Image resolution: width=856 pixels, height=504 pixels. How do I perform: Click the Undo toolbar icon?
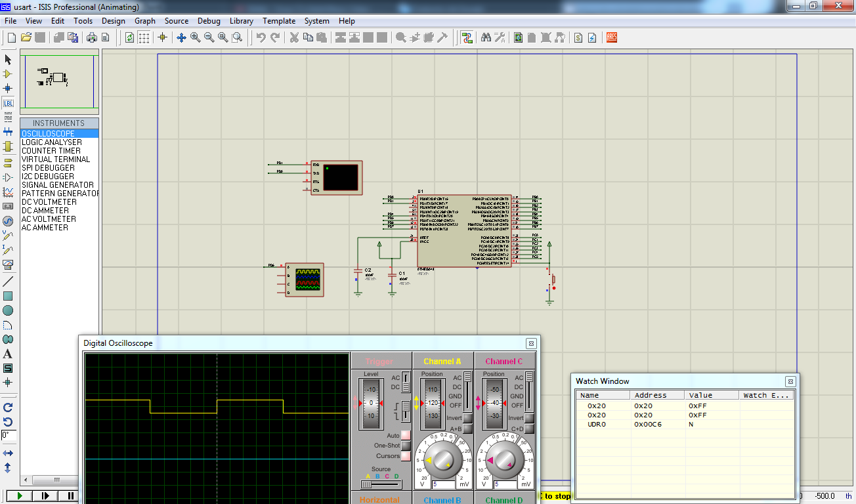261,37
